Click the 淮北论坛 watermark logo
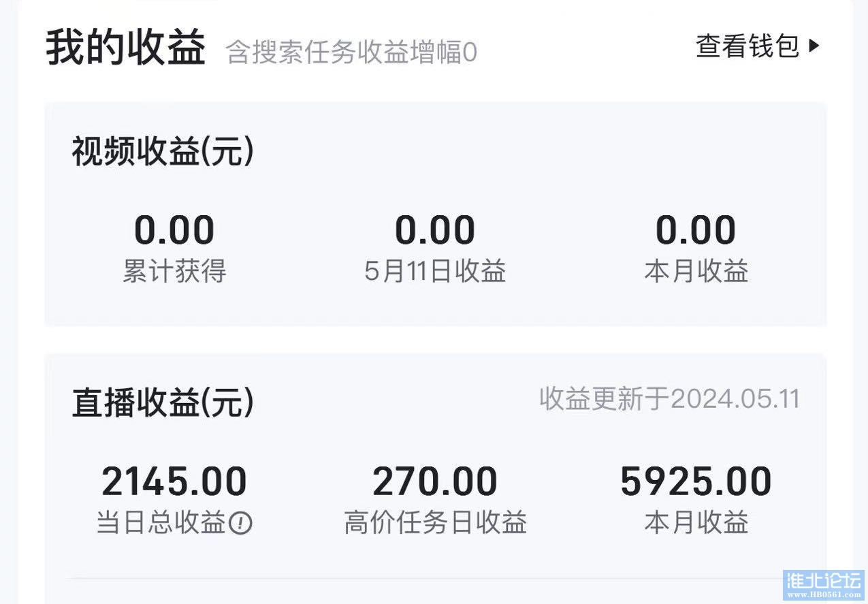The image size is (868, 604). (x=824, y=585)
